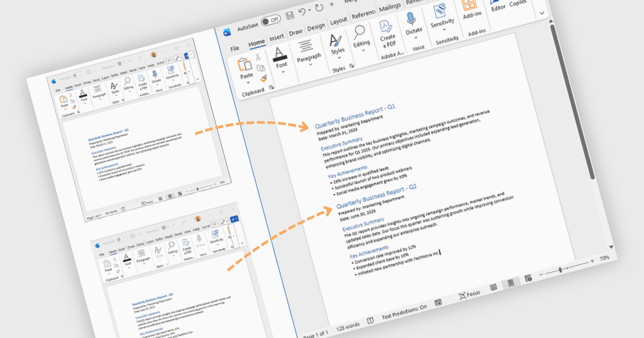Screen dimensions: 644x338
Task: Open the File tab in large window
Action: coord(235,48)
